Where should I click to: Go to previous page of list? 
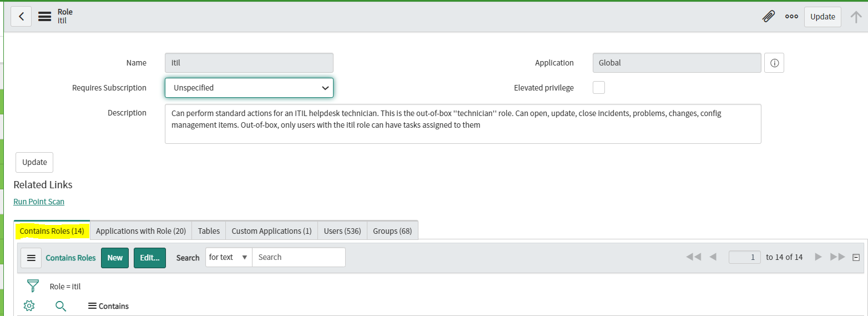coord(713,257)
